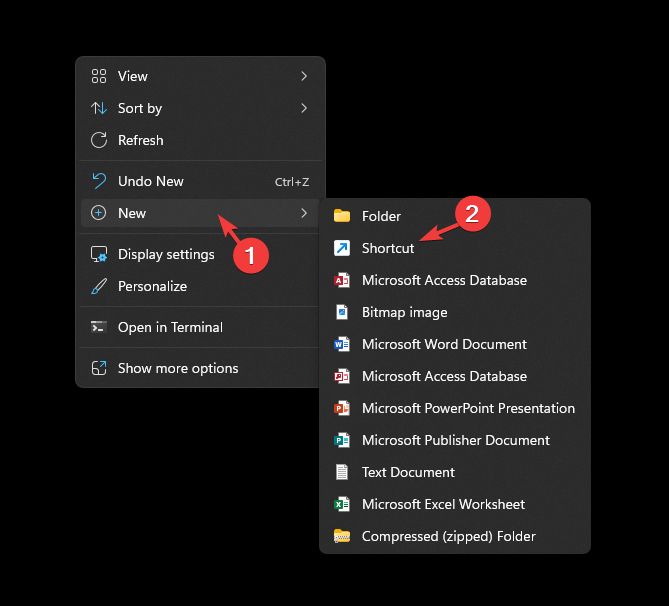The image size is (669, 606).
Task: Click the Publisher Document icon
Action: pyautogui.click(x=342, y=440)
